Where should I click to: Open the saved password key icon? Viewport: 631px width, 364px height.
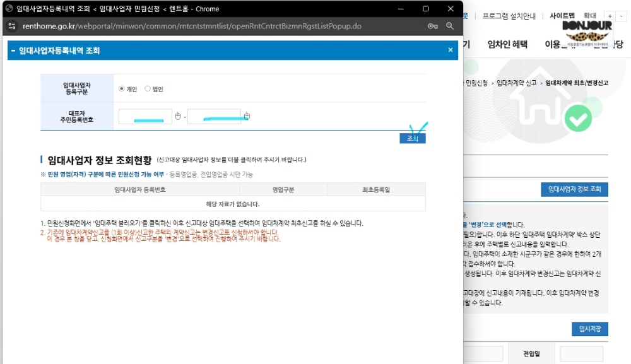(x=433, y=26)
